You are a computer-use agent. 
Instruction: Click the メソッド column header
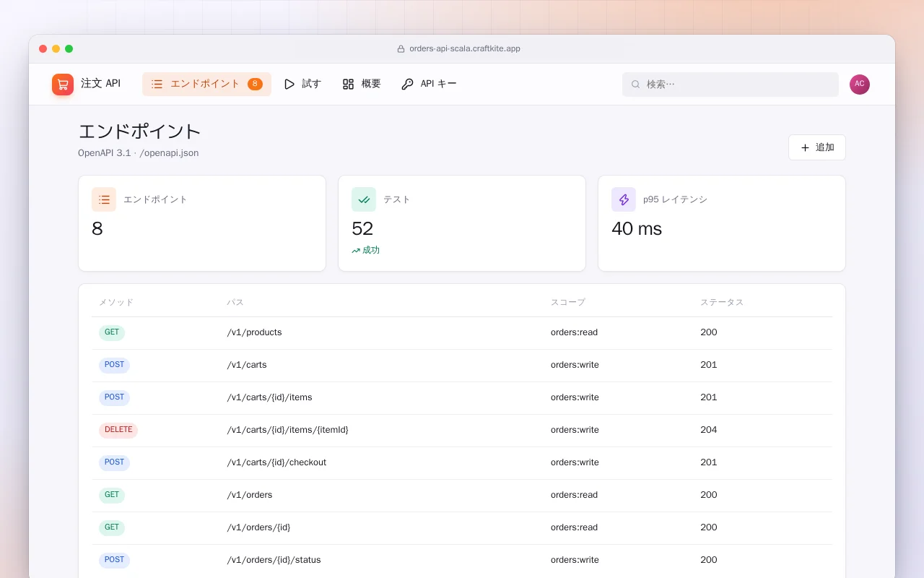(x=116, y=303)
